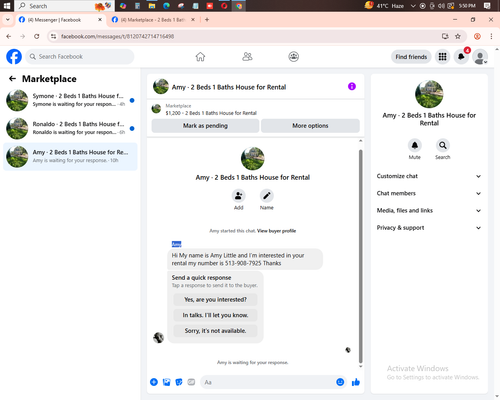Click the chat vertical scrollbar
Viewport: 500px width, 400px height.
click(x=360, y=256)
